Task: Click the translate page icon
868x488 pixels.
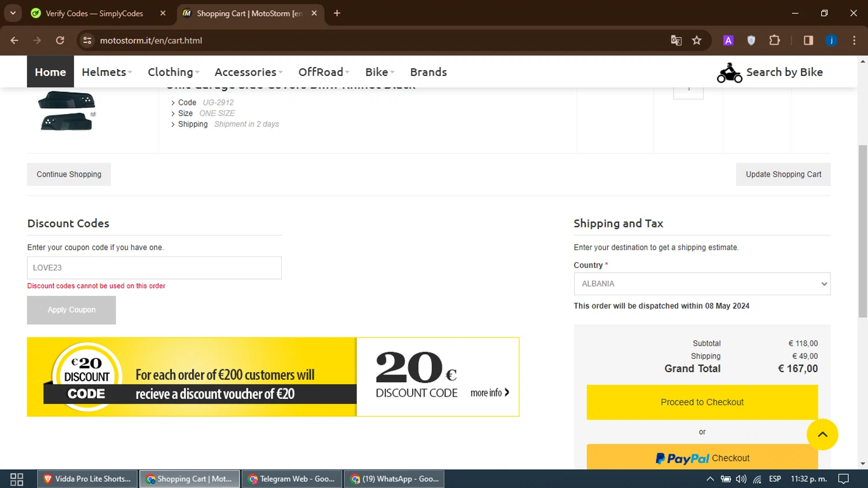Action: 676,41
